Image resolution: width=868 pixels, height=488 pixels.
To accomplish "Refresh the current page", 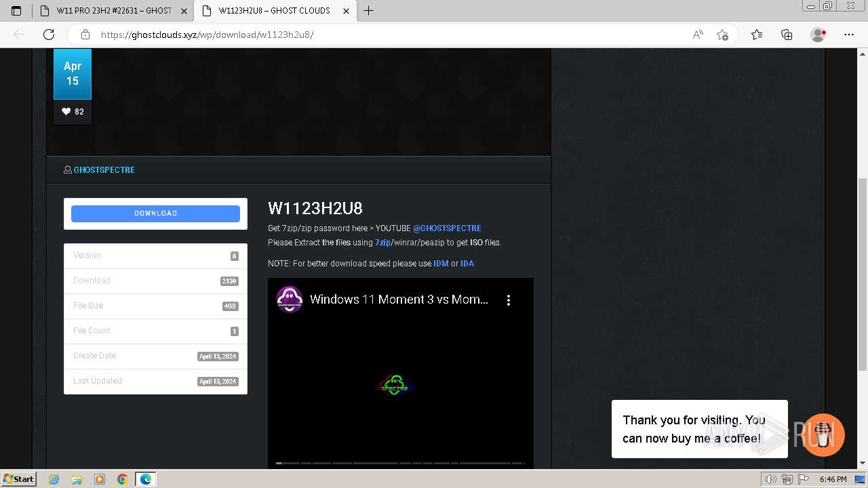I will coord(49,35).
